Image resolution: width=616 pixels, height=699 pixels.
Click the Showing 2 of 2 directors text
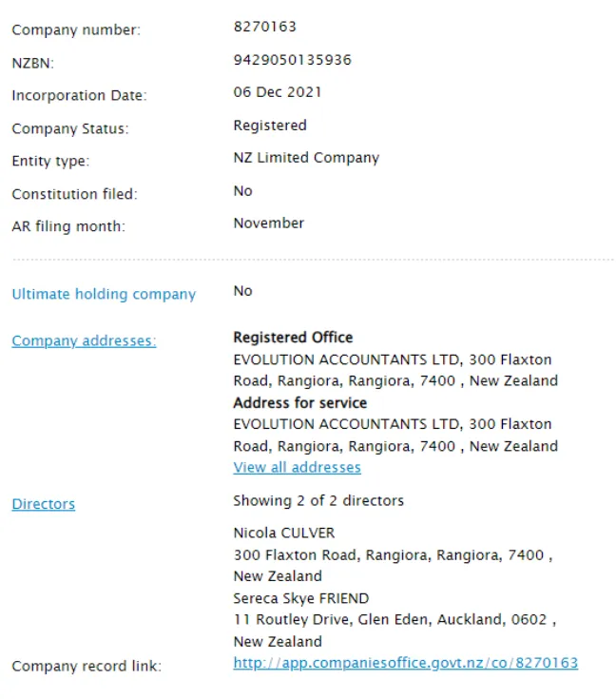click(x=318, y=500)
